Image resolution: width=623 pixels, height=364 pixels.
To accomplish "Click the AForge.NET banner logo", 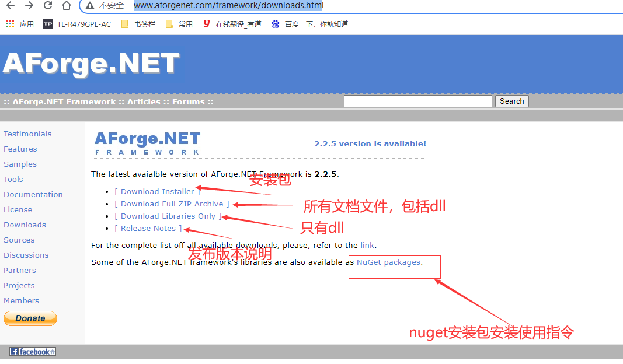I will pyautogui.click(x=92, y=64).
